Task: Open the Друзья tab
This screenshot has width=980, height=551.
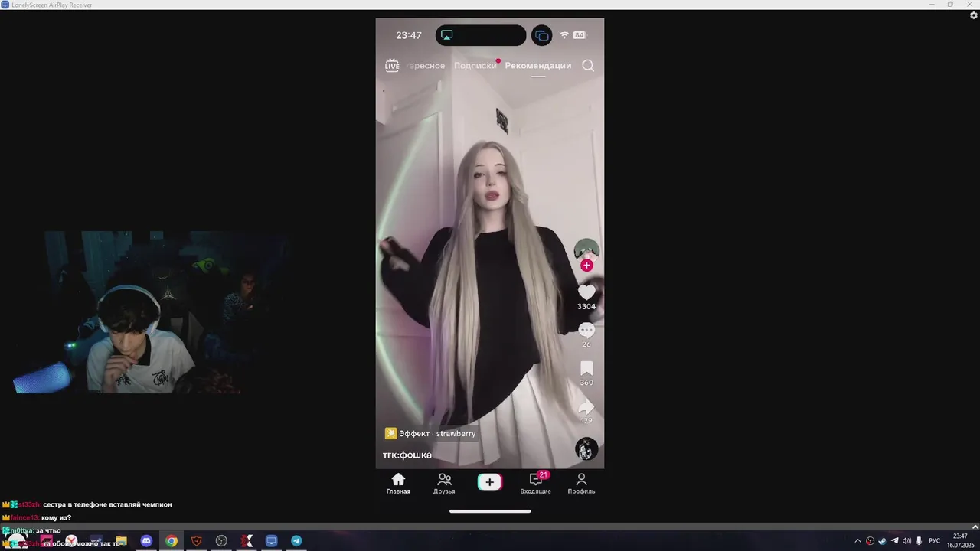Action: click(444, 484)
